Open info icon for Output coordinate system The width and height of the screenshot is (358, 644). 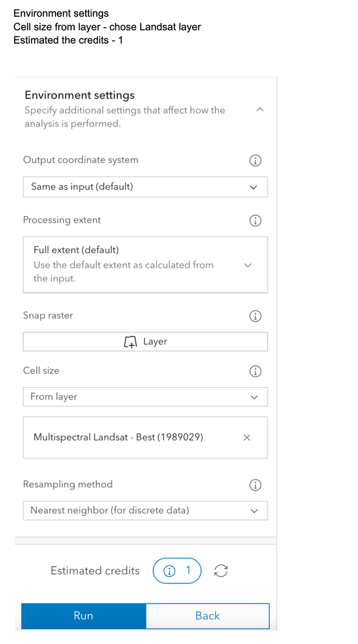(255, 161)
